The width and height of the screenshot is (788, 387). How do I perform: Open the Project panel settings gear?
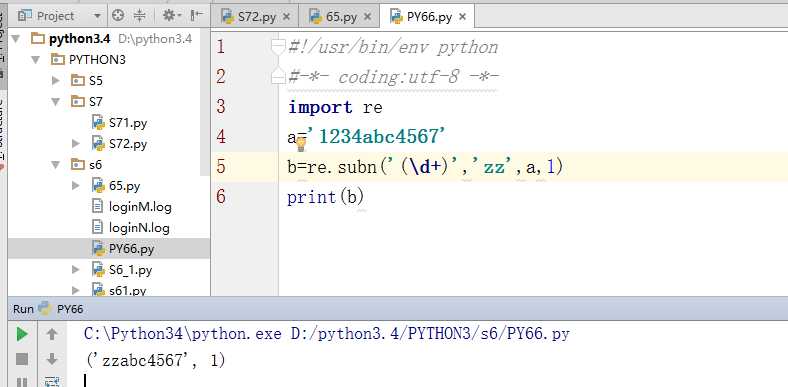(172, 16)
